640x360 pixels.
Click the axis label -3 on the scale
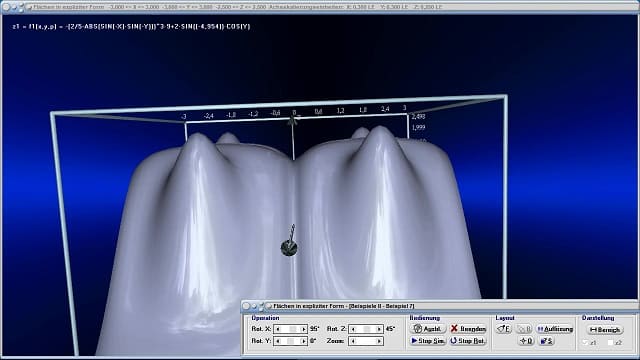coord(184,117)
